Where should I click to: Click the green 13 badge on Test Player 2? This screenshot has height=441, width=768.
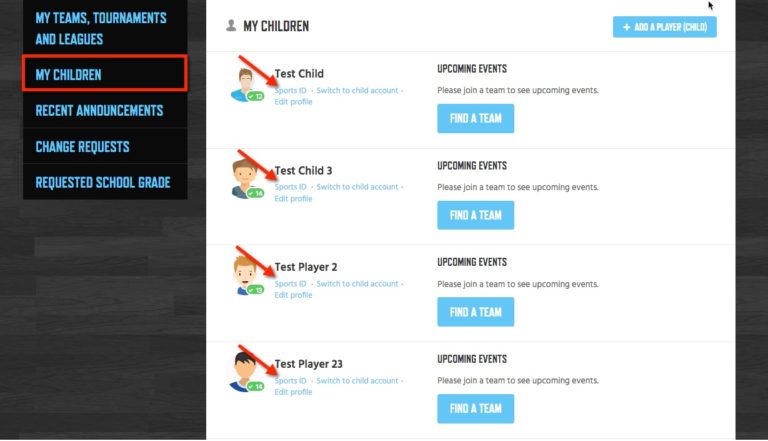255,290
